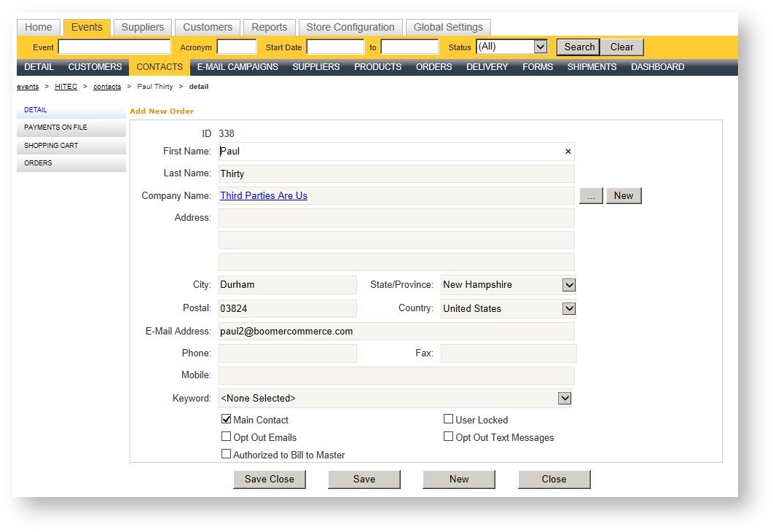This screenshot has height=532, width=773.
Task: Click inside the Phone input field
Action: pos(287,353)
